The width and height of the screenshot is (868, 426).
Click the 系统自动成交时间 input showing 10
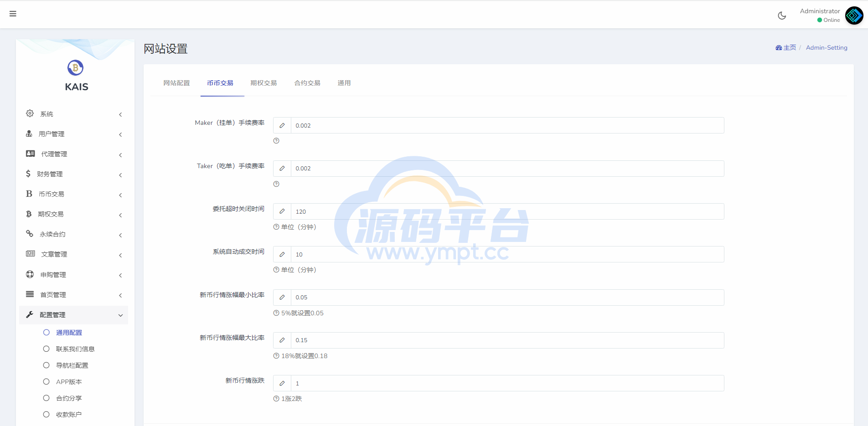[x=507, y=254]
